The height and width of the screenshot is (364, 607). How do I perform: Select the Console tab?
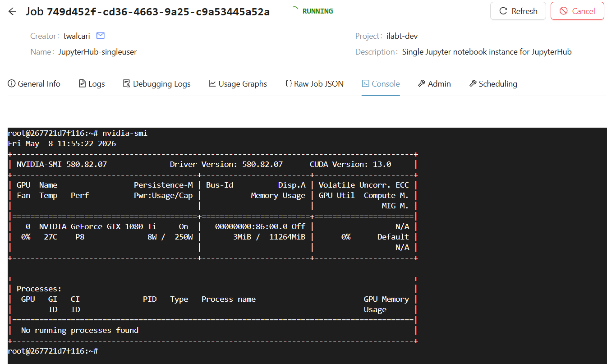(x=381, y=83)
